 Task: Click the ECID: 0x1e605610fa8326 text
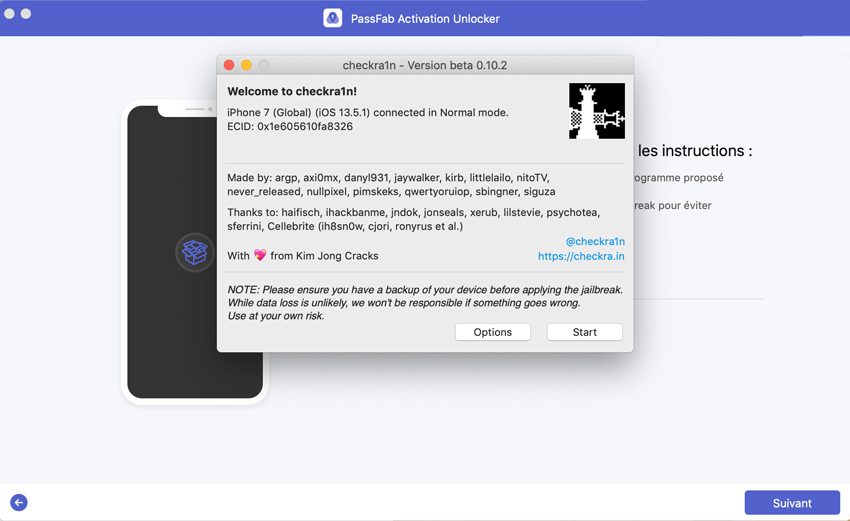click(x=289, y=126)
